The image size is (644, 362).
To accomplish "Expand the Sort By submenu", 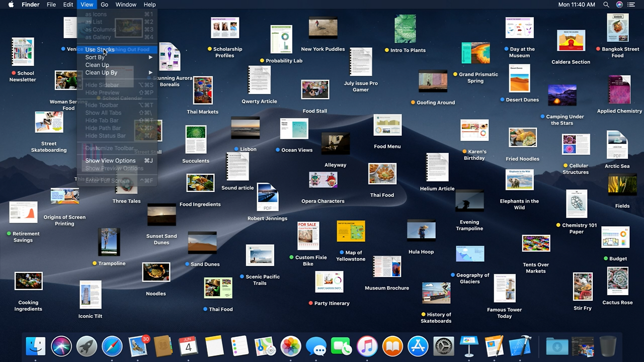I will pos(117,57).
